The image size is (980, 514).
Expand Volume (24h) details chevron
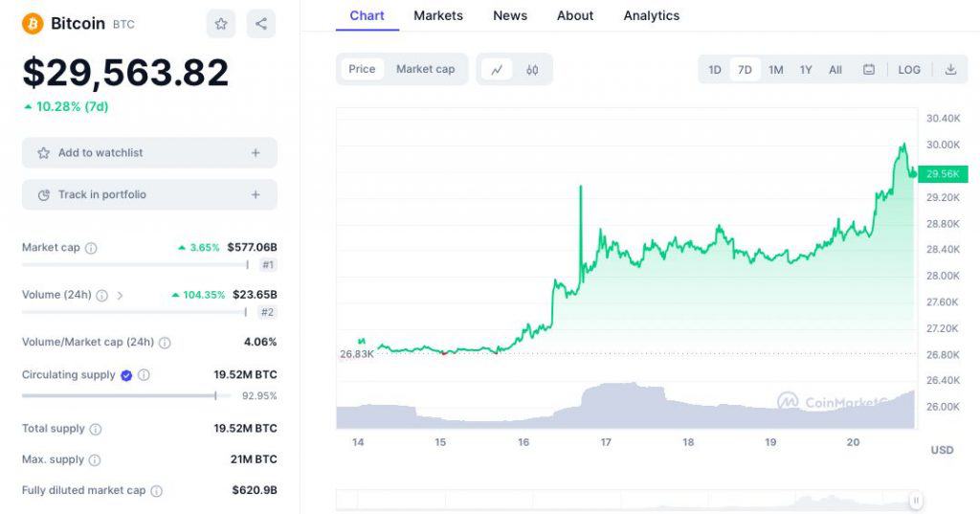click(x=120, y=295)
